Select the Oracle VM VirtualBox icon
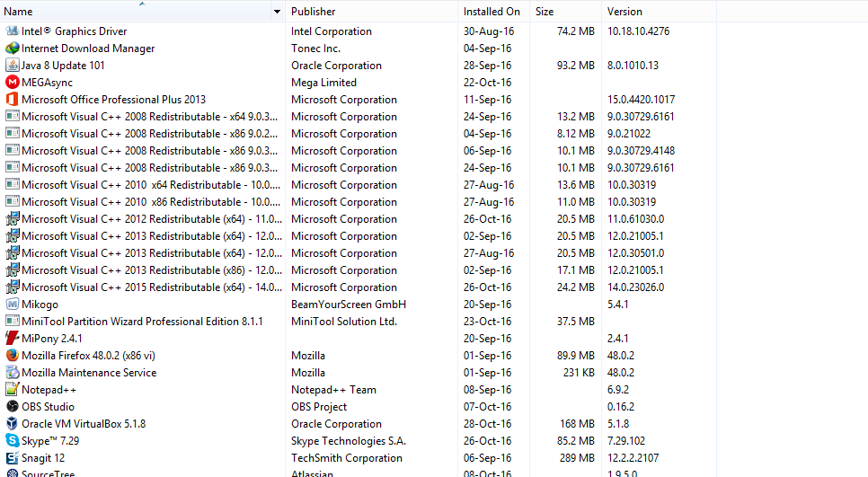Image resolution: width=868 pixels, height=477 pixels. pos(13,424)
